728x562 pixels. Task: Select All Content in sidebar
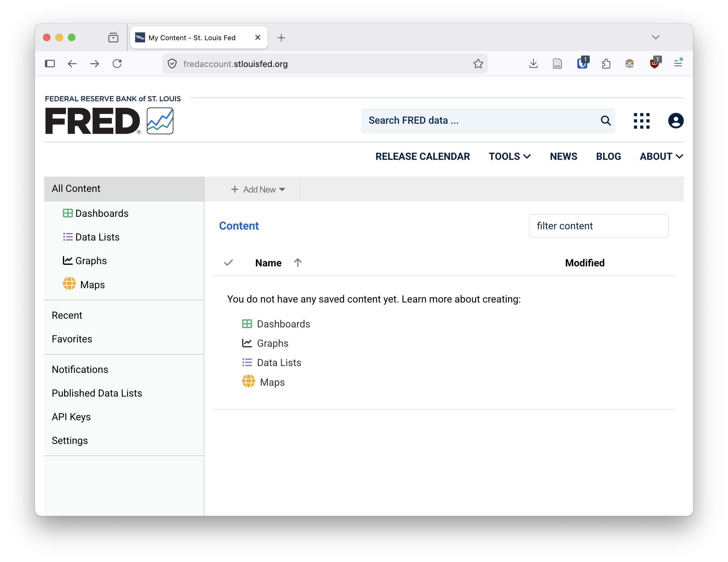tap(124, 189)
